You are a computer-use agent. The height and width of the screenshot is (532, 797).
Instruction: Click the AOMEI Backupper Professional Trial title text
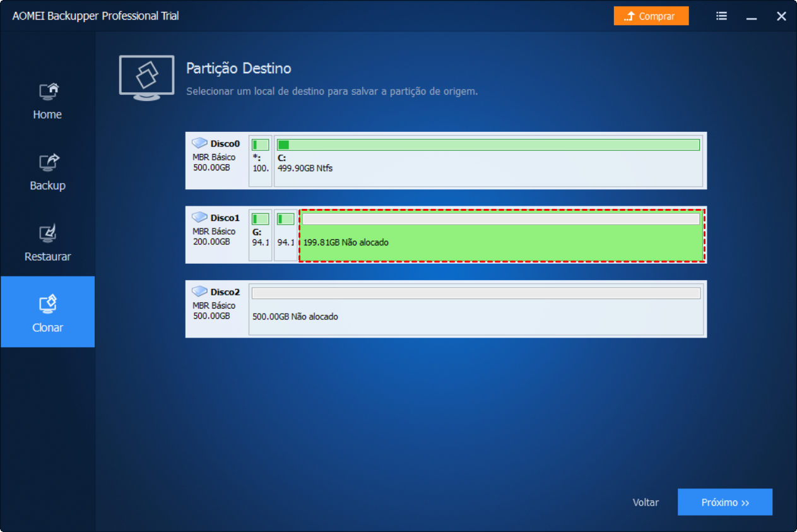point(95,16)
